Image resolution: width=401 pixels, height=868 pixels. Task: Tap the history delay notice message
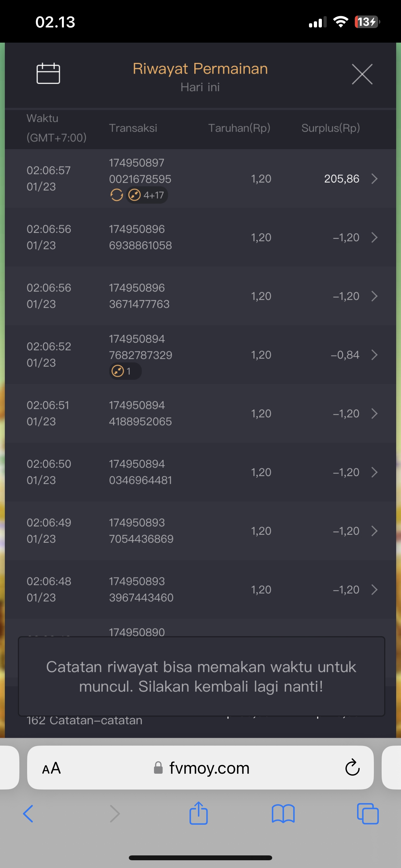click(201, 676)
